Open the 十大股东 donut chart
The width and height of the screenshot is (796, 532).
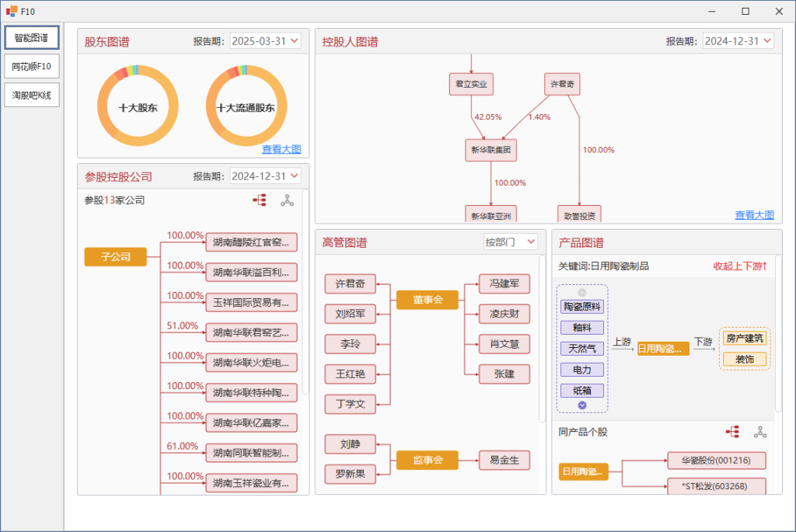(138, 106)
